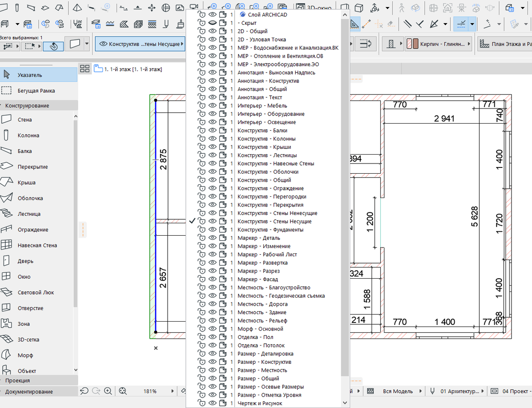This screenshot has height=408, width=532.
Task: Select the Слой ARCHICAD layer entry
Action: [x=267, y=15]
